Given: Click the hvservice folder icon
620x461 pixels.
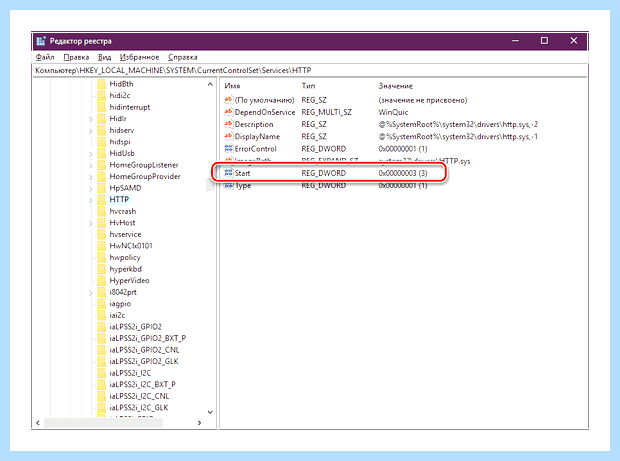Looking at the screenshot, I should tap(102, 234).
